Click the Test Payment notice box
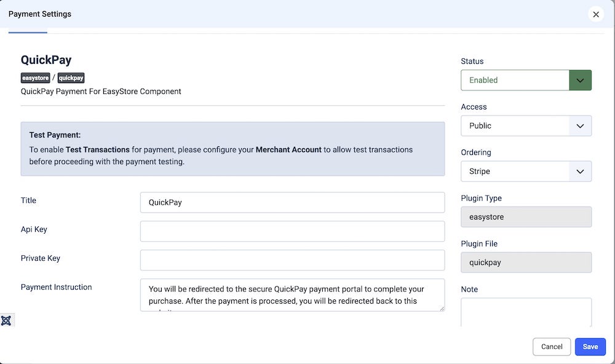This screenshot has width=615, height=364. click(x=232, y=149)
